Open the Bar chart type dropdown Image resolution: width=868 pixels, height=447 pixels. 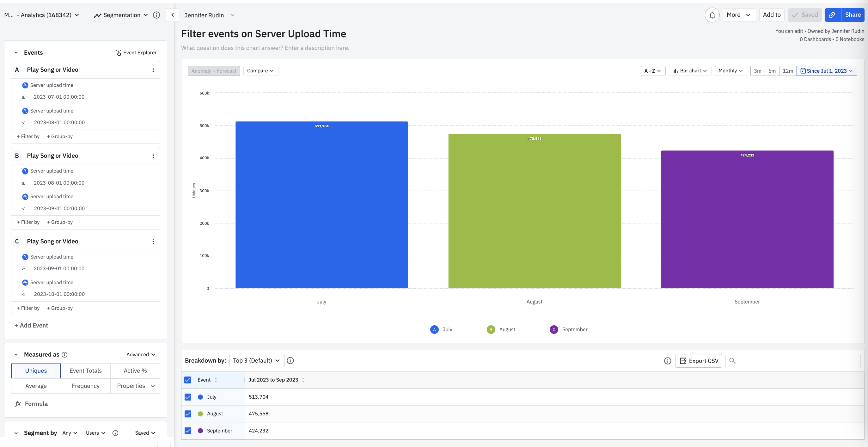tap(690, 71)
